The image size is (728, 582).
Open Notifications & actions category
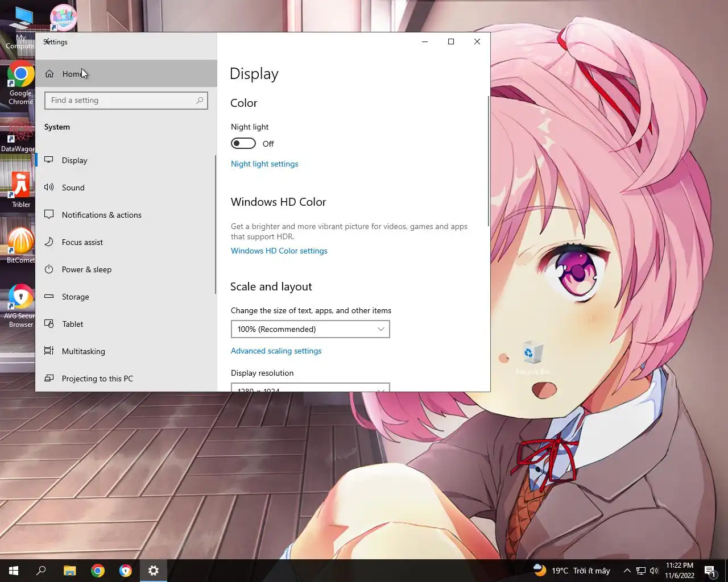click(126, 215)
